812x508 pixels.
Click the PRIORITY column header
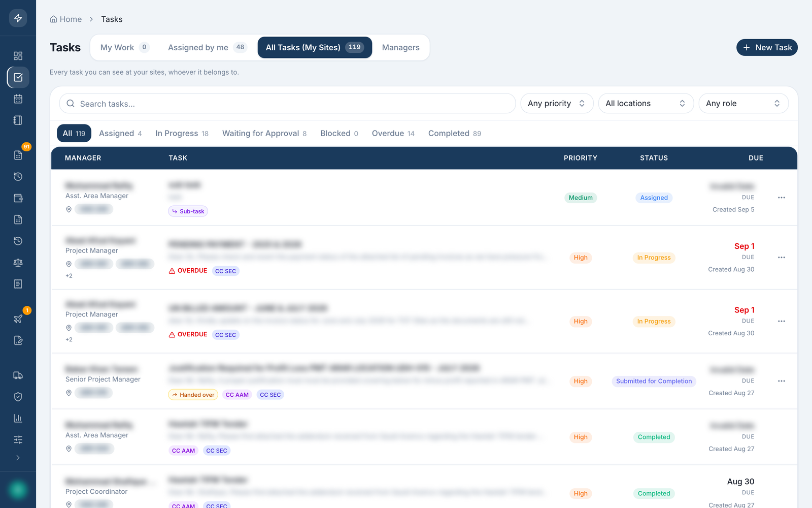click(x=581, y=158)
